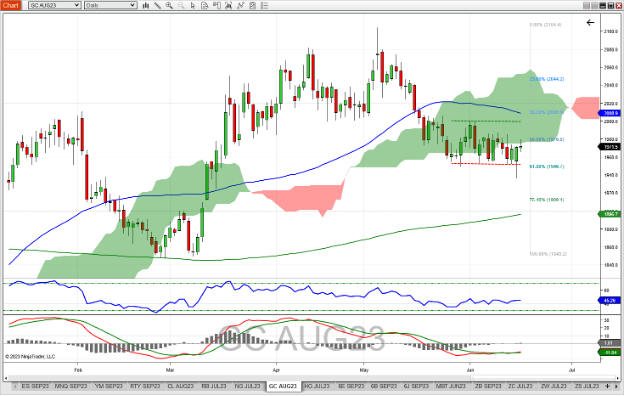The image size is (624, 396).
Task: Switch to the HG JUL23 tab
Action: 317,386
